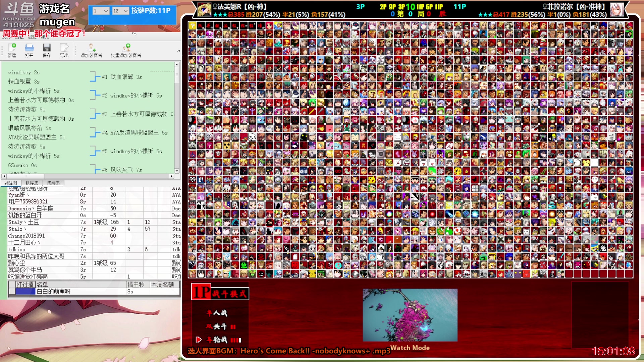Click bracket winner '#4 AYA反渣男联盟盟主 5s'
644x362 pixels.
pos(135,133)
